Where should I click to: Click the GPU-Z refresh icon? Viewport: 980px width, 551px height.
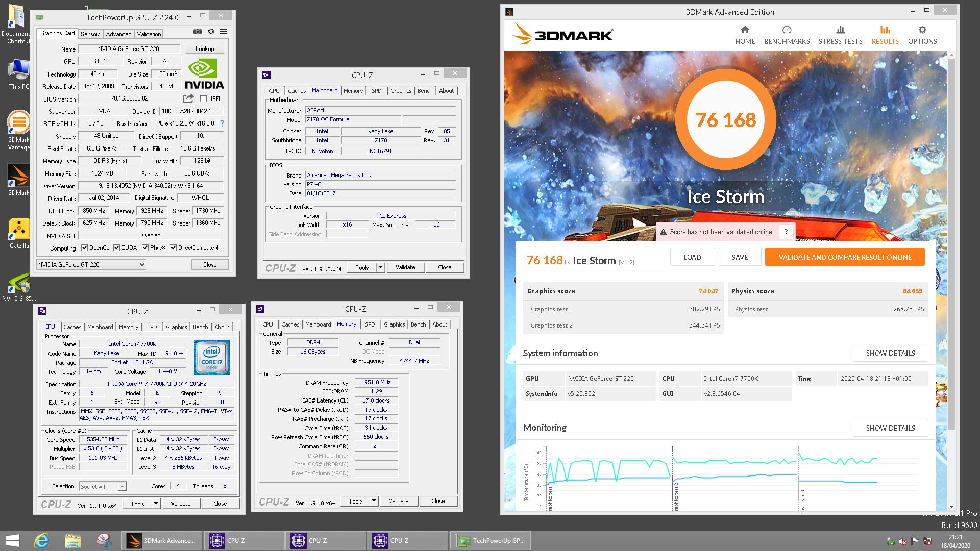pyautogui.click(x=211, y=31)
